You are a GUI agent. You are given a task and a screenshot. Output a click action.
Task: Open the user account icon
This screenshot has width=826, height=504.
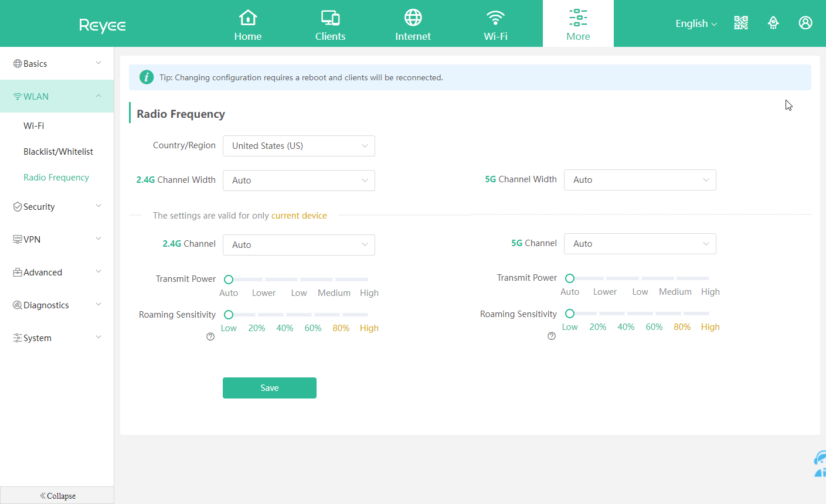tap(805, 23)
